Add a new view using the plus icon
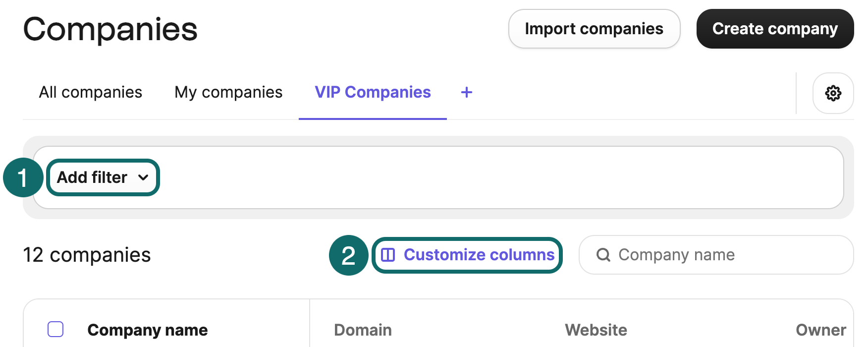Image resolution: width=868 pixels, height=347 pixels. (x=466, y=92)
